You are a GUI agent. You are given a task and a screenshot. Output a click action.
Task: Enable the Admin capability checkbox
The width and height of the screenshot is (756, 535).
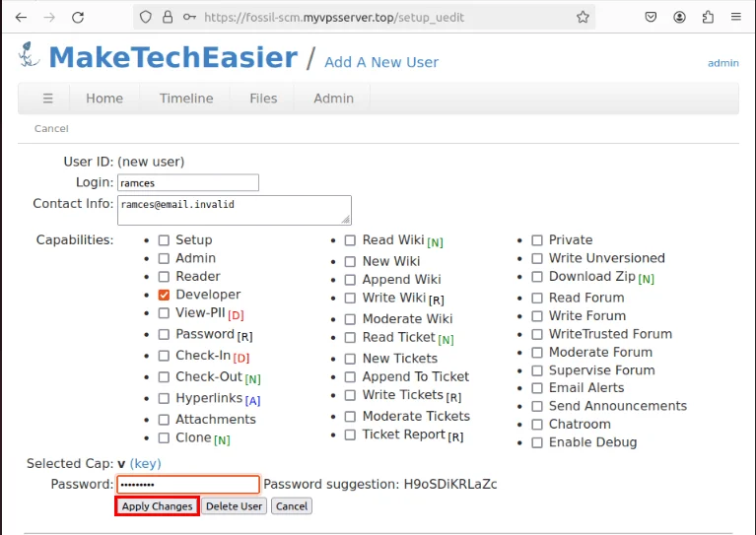(165, 258)
